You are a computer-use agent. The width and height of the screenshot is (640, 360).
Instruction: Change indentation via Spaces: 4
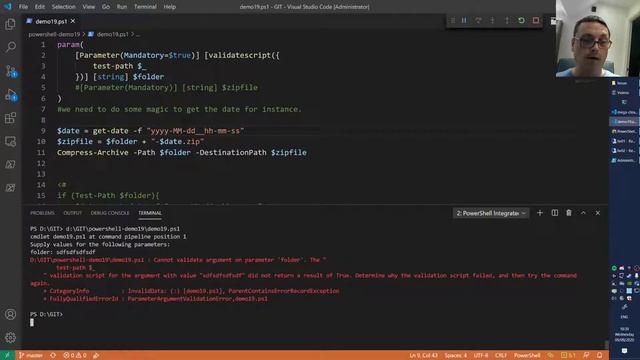456,356
